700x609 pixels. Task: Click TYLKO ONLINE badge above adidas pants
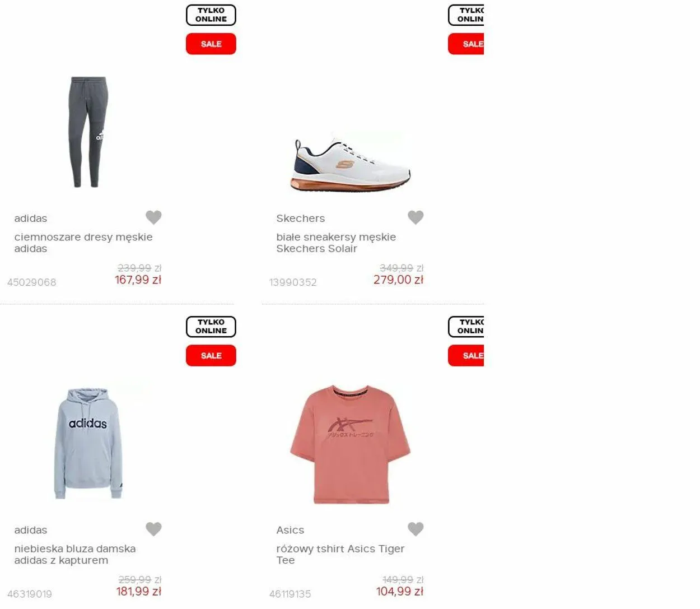(211, 15)
